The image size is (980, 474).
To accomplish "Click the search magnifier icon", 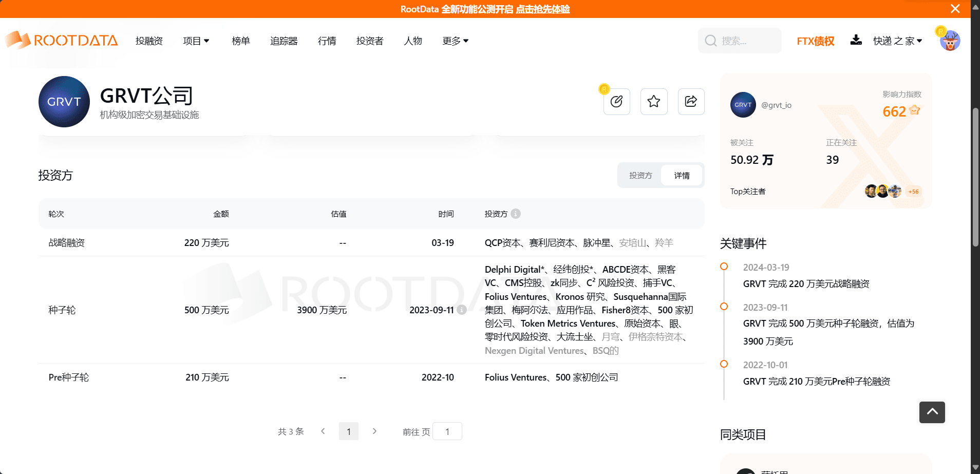I will coord(711,41).
